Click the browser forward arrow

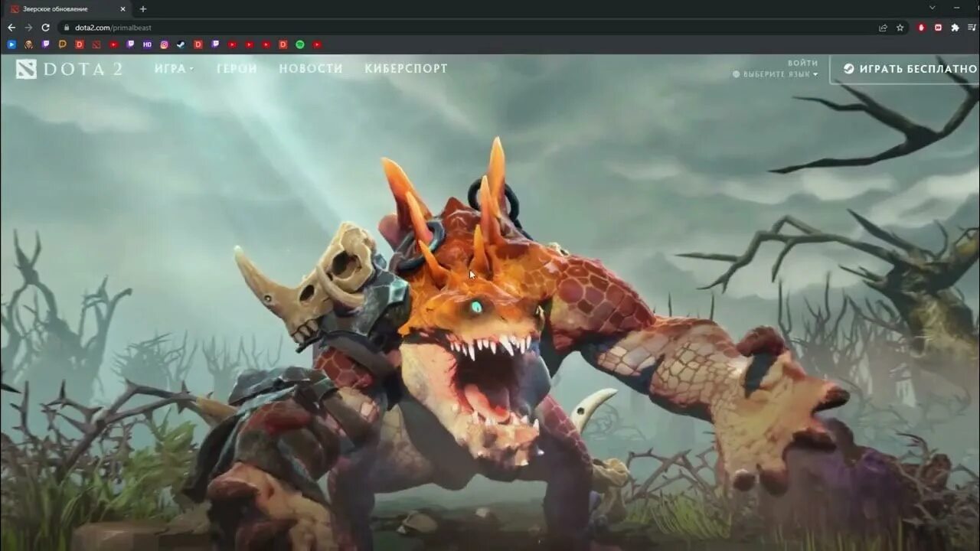tap(28, 28)
